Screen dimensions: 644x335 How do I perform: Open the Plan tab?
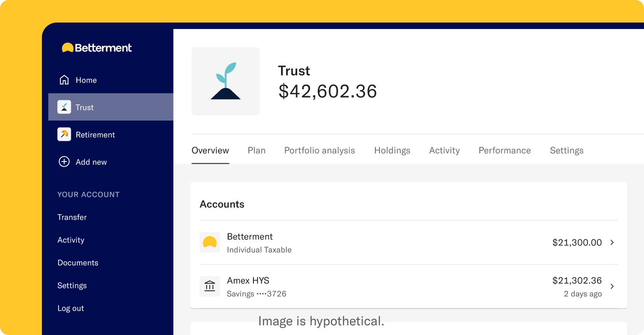tap(256, 150)
